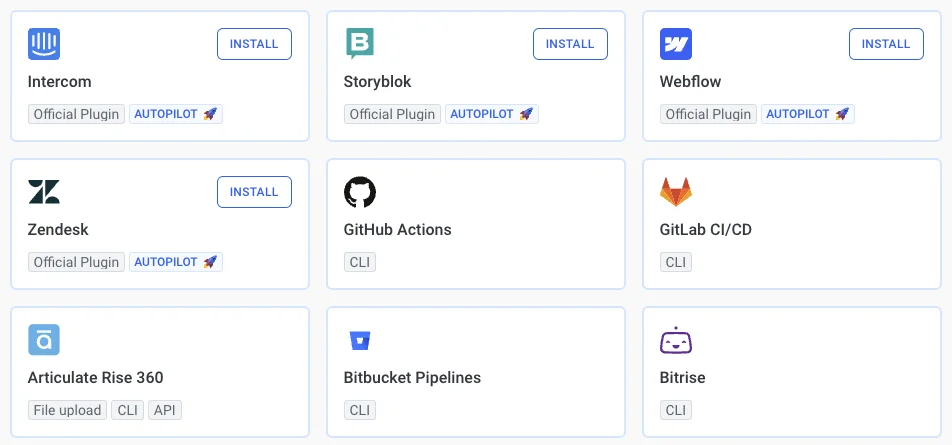Open the GitHub Actions title link

click(397, 230)
